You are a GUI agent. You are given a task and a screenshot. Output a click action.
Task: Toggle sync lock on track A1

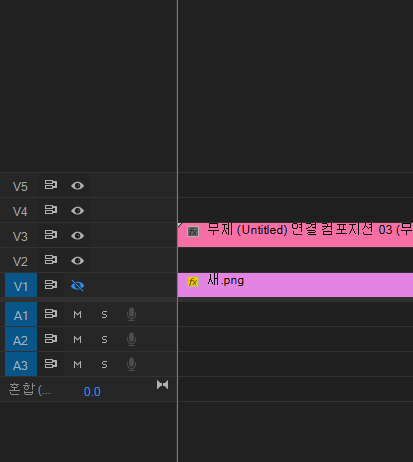[x=51, y=314]
